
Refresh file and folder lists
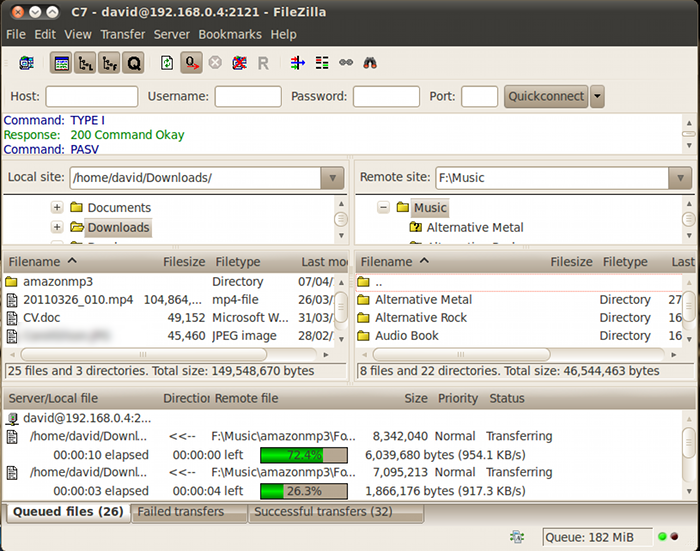[x=167, y=63]
